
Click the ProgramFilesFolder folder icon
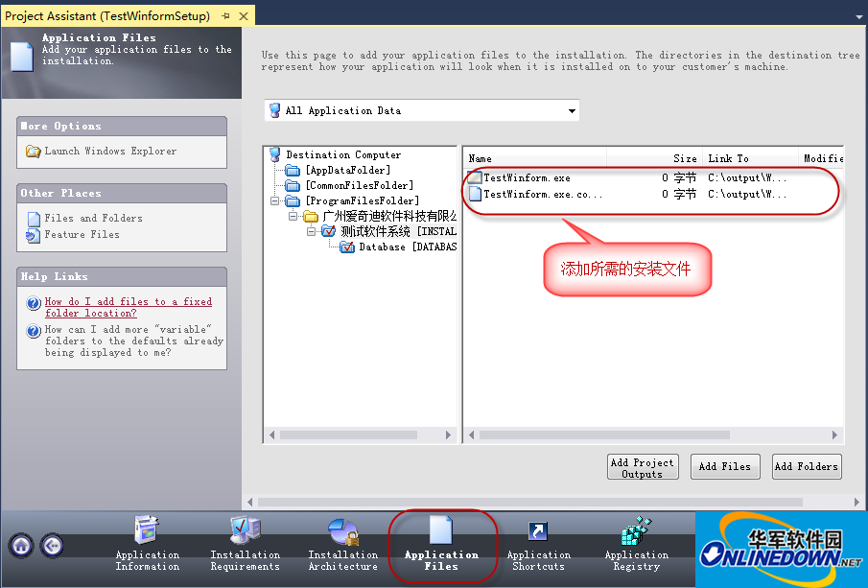pos(293,201)
